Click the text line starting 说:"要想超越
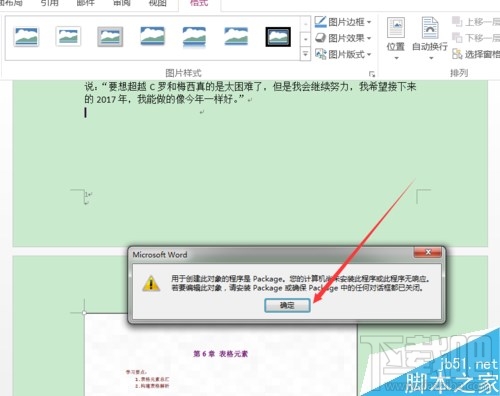The image size is (500, 396). click(x=250, y=87)
